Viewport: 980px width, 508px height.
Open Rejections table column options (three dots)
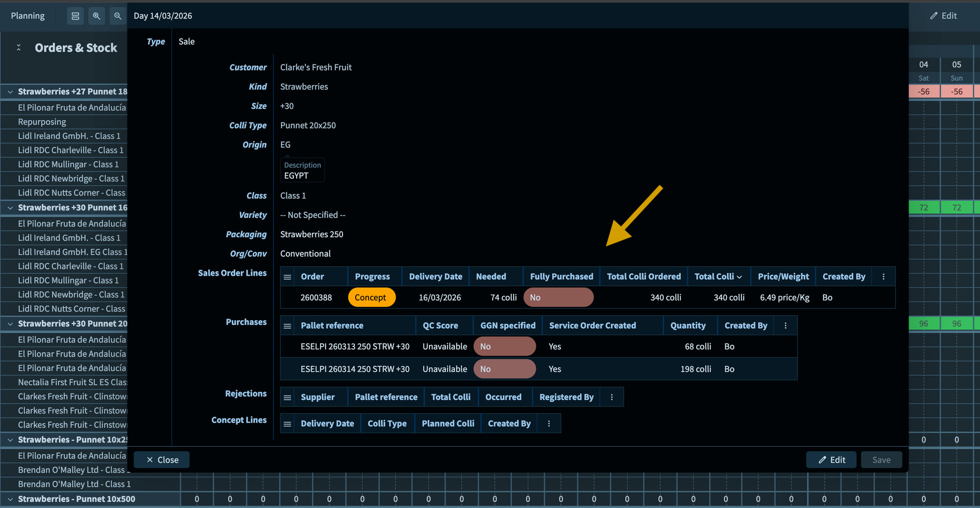(x=611, y=397)
